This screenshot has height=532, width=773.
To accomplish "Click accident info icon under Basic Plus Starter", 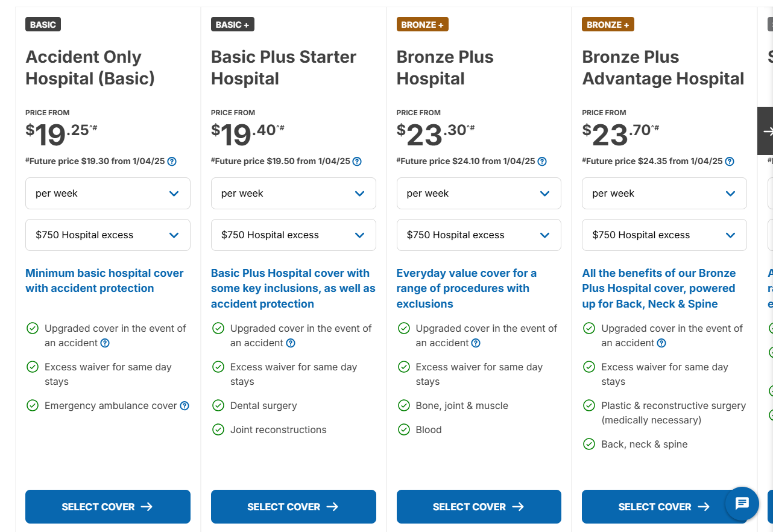I will pyautogui.click(x=291, y=343).
